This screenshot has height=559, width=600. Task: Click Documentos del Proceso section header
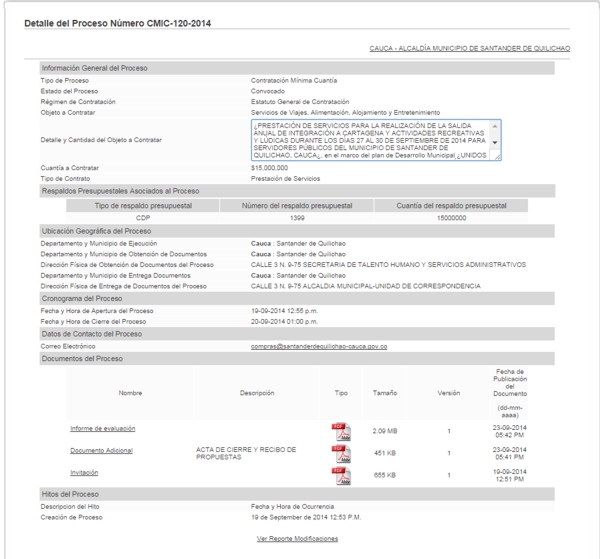[x=297, y=359]
